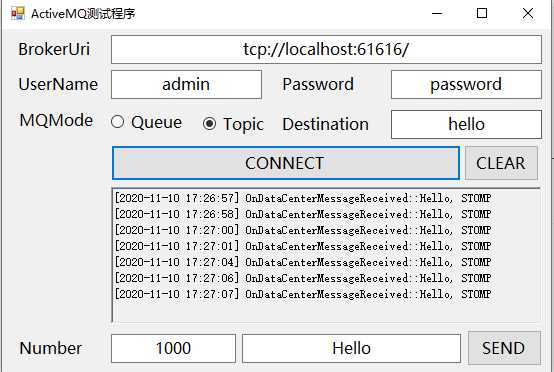The width and height of the screenshot is (554, 372).
Task: Click the window title ActiveMQ测试程序
Action: click(83, 14)
